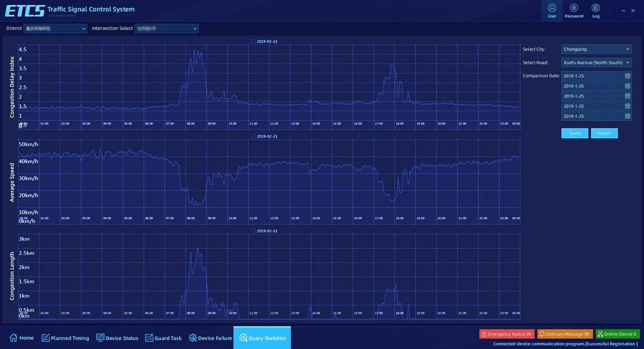
Task: Toggle 2019-02-21 legend on Congestion Length chart
Action: [x=264, y=231]
